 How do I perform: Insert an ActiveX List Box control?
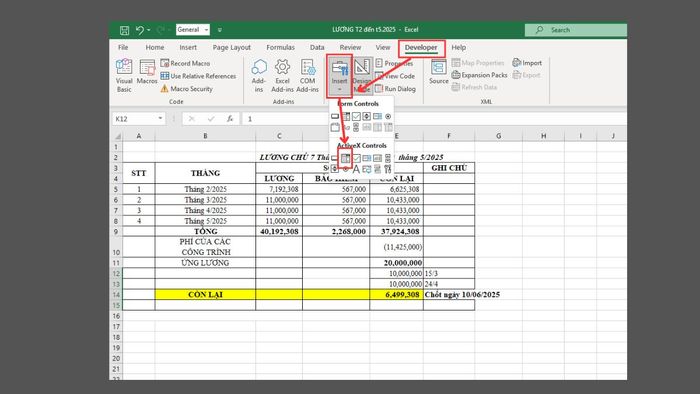pos(367,158)
